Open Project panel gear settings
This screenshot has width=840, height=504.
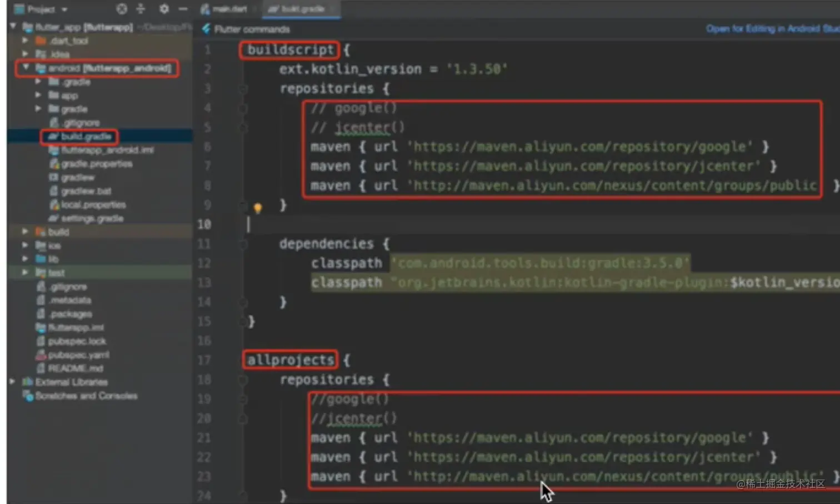(x=164, y=9)
